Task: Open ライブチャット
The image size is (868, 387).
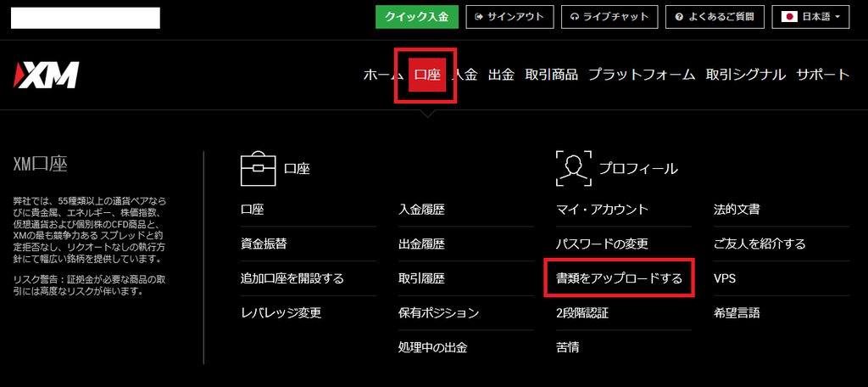Action: pos(609,17)
